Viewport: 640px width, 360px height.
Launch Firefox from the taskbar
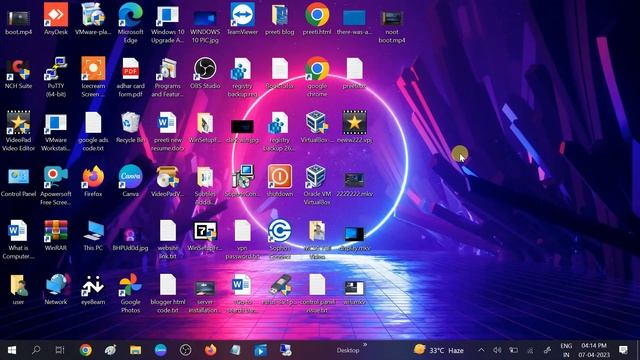[x=211, y=350]
